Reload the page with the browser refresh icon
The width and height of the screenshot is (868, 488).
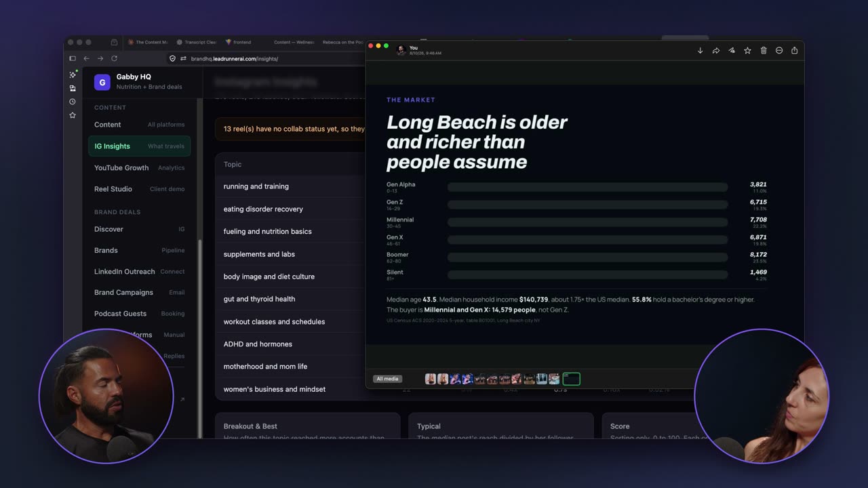[114, 59]
